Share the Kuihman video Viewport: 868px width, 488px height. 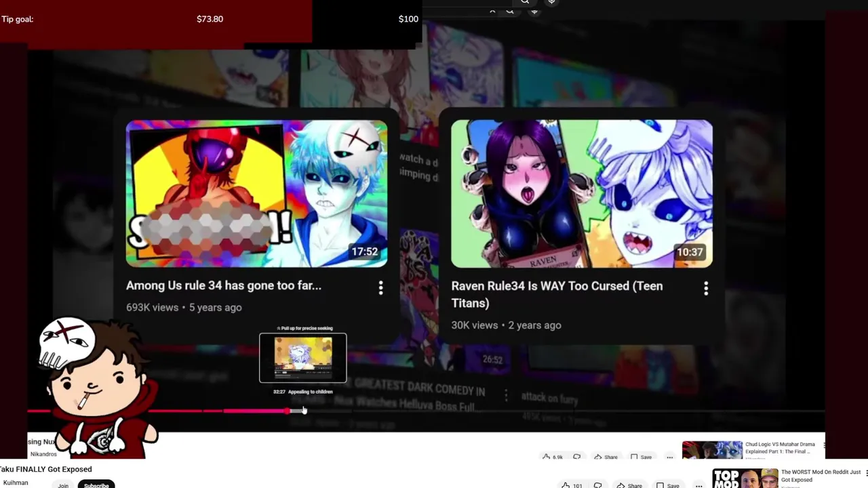pos(629,485)
